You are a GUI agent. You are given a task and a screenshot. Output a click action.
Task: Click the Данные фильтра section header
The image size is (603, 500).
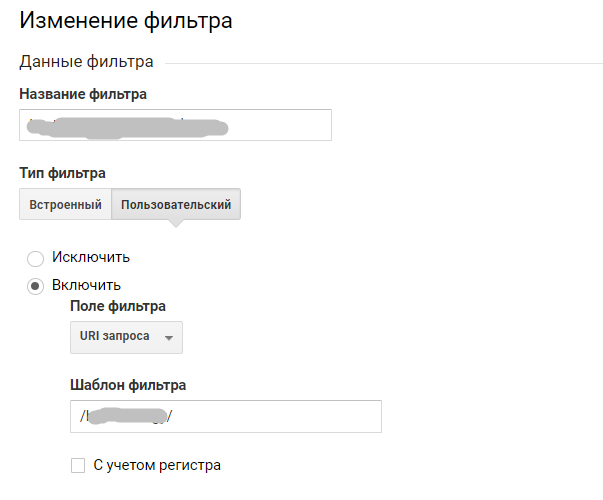point(86,62)
